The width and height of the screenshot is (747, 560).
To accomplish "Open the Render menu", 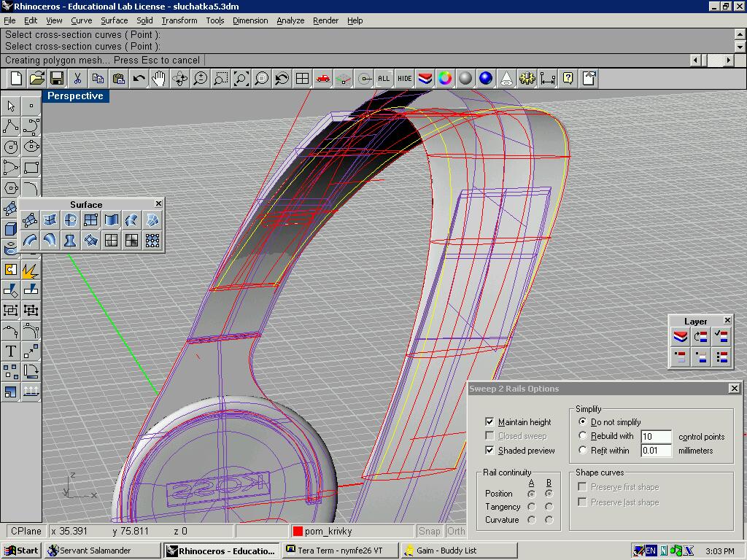I will [326, 20].
